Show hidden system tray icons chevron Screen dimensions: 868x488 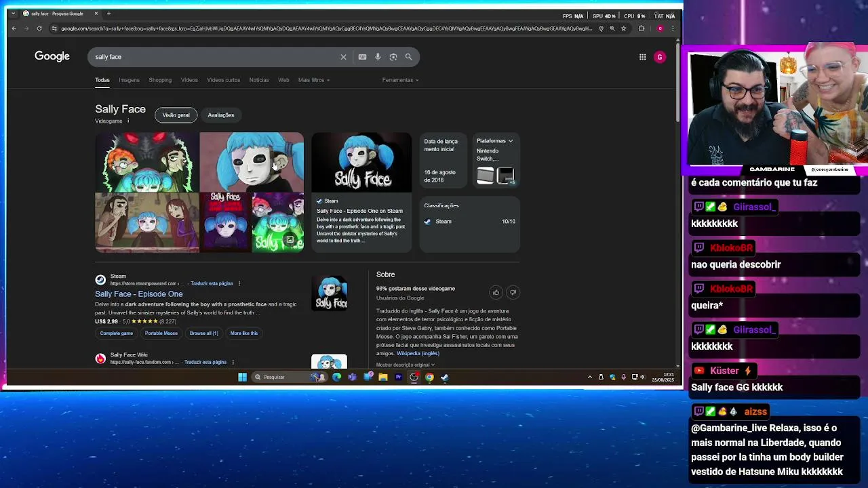point(589,378)
